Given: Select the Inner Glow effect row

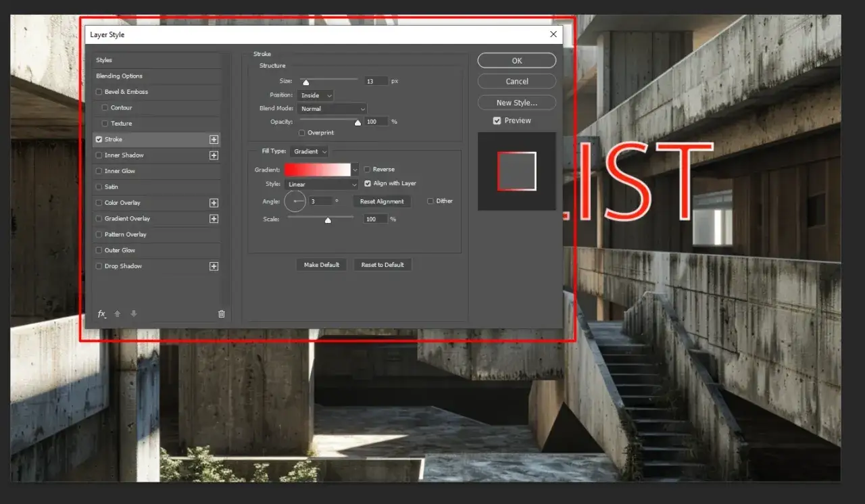Looking at the screenshot, I should 157,171.
